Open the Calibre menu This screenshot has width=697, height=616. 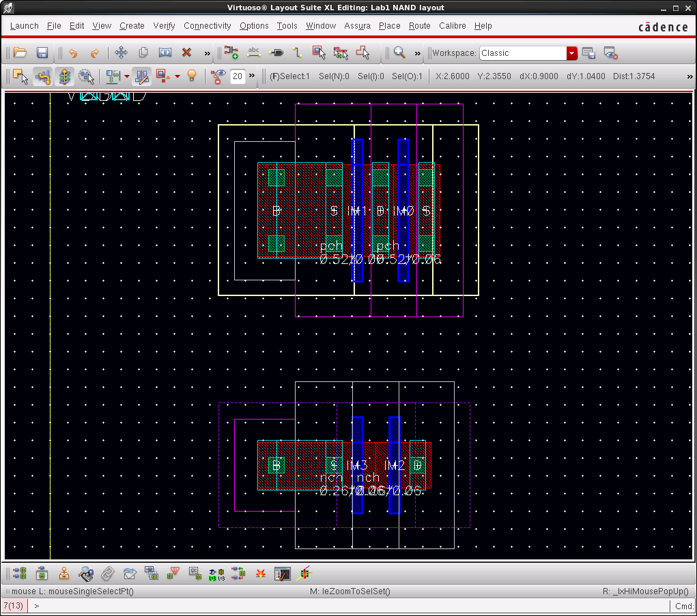[x=453, y=26]
